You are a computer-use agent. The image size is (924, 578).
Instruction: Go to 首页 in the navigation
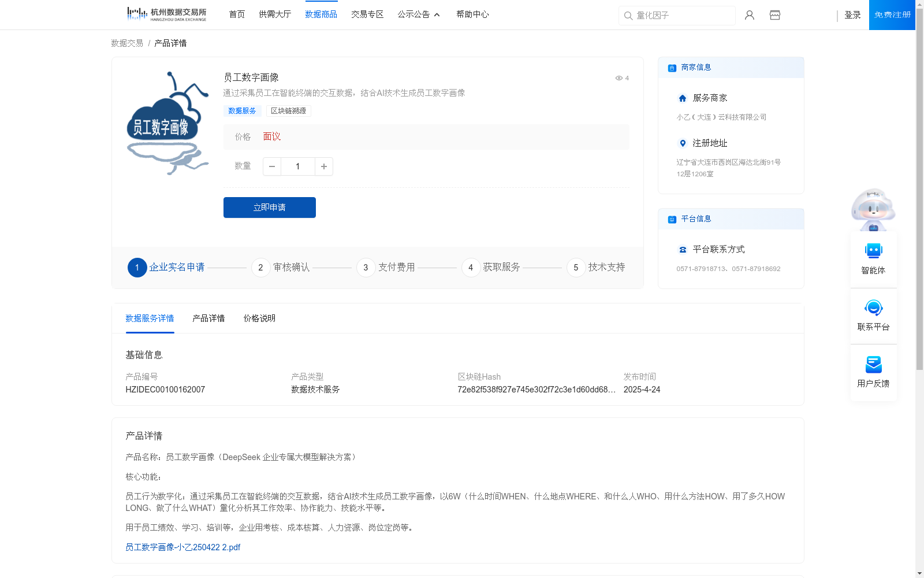coord(237,14)
